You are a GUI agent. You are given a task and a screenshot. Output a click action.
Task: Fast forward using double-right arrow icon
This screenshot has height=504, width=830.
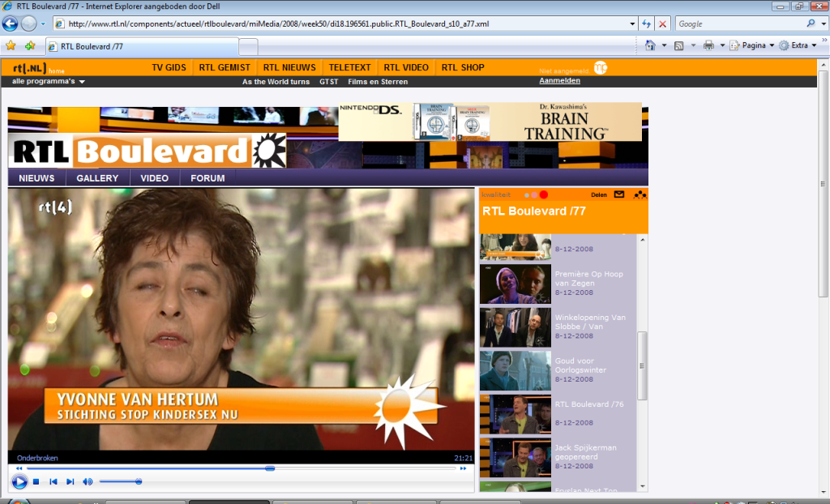(463, 468)
